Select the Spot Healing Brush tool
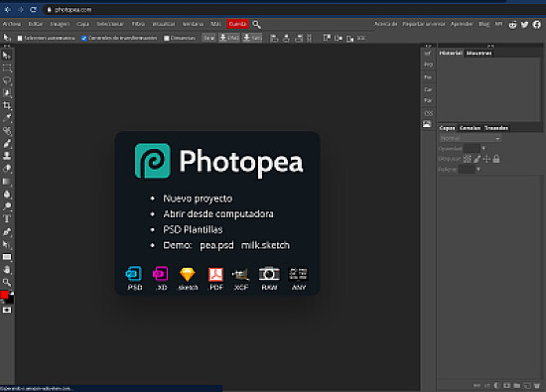546x392 pixels. [7, 131]
